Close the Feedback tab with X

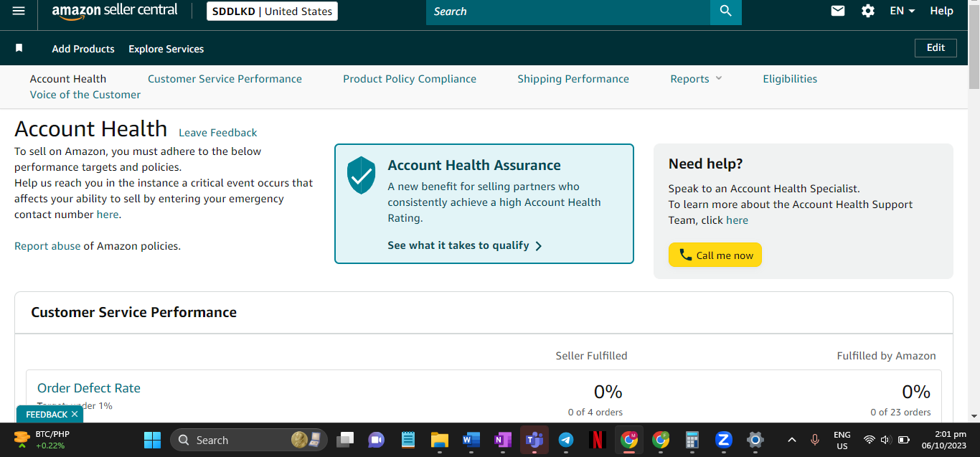tap(75, 414)
